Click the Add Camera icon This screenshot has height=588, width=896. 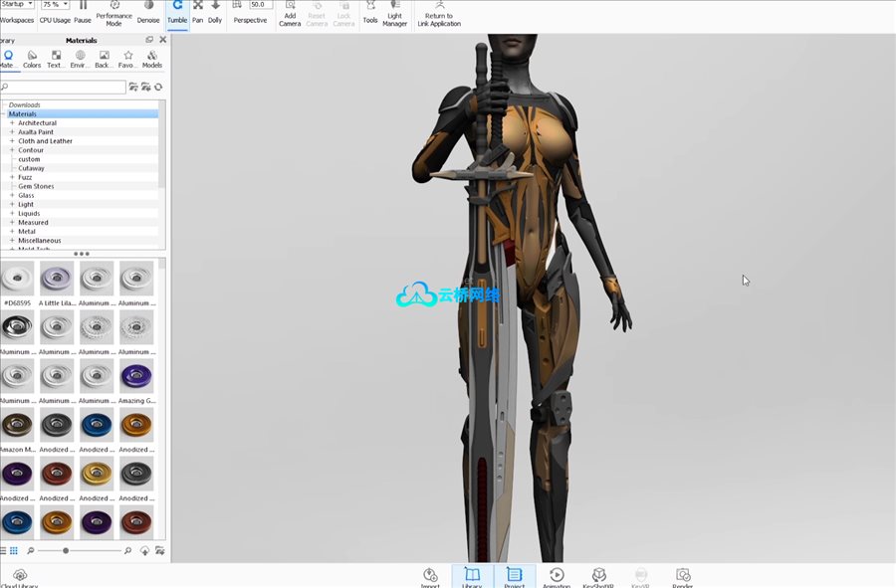point(290,13)
